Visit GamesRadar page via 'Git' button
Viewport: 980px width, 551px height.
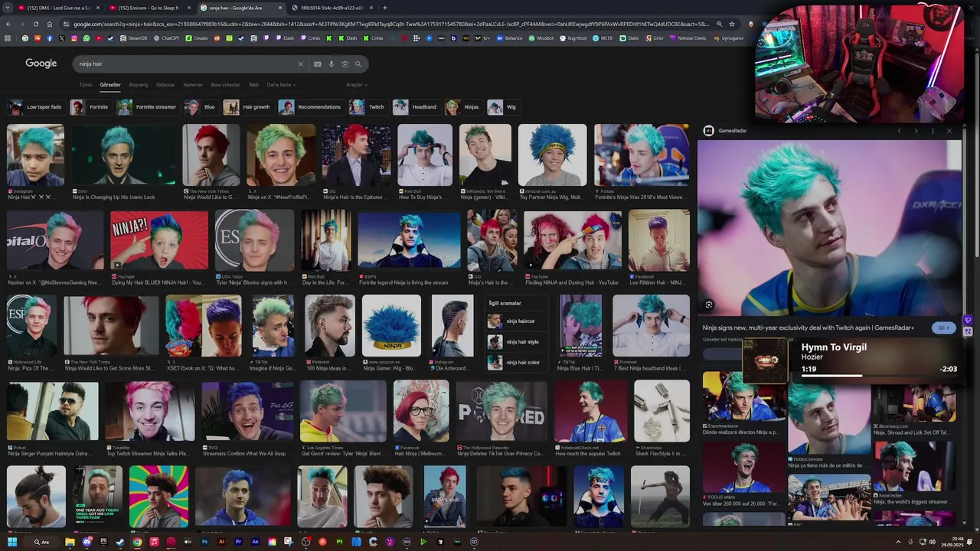coord(944,328)
